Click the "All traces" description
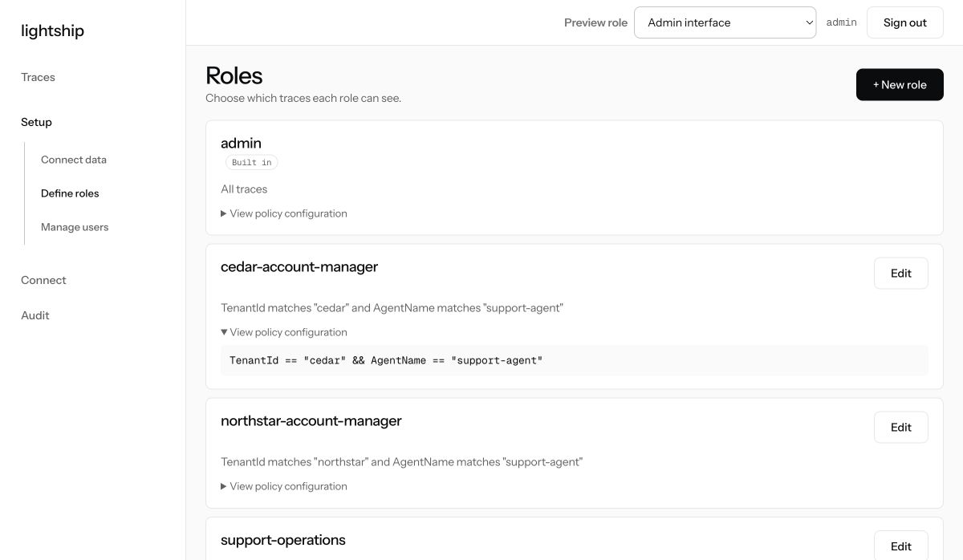 coord(244,189)
